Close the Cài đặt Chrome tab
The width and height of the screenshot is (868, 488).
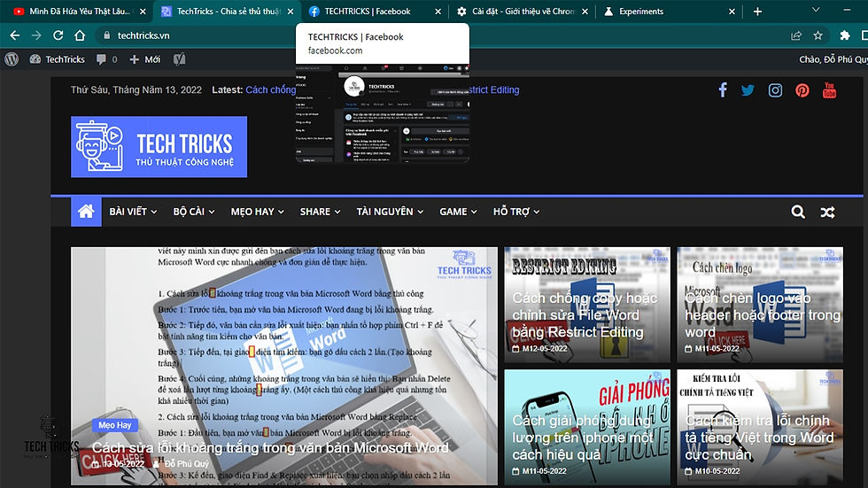[x=585, y=11]
